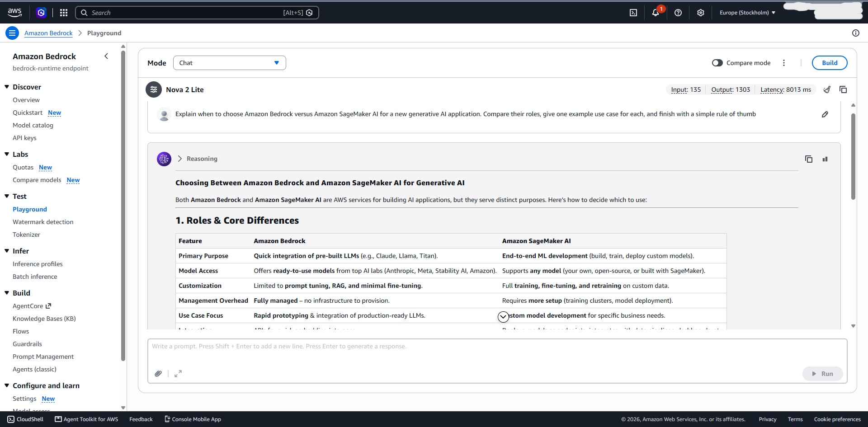Screen dimensions: 868x427
Task: Open the Mode dropdown showing Chat
Action: [x=230, y=63]
